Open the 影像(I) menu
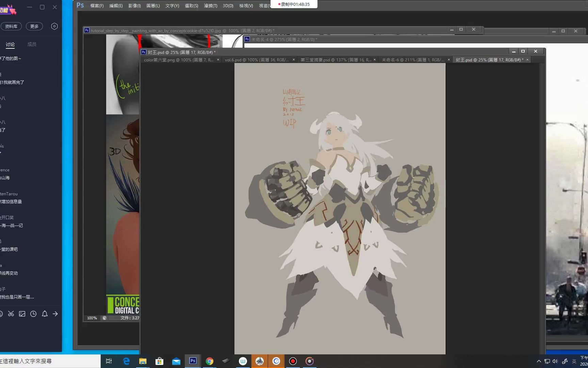Screen dimensions: 588x368 pos(134,6)
